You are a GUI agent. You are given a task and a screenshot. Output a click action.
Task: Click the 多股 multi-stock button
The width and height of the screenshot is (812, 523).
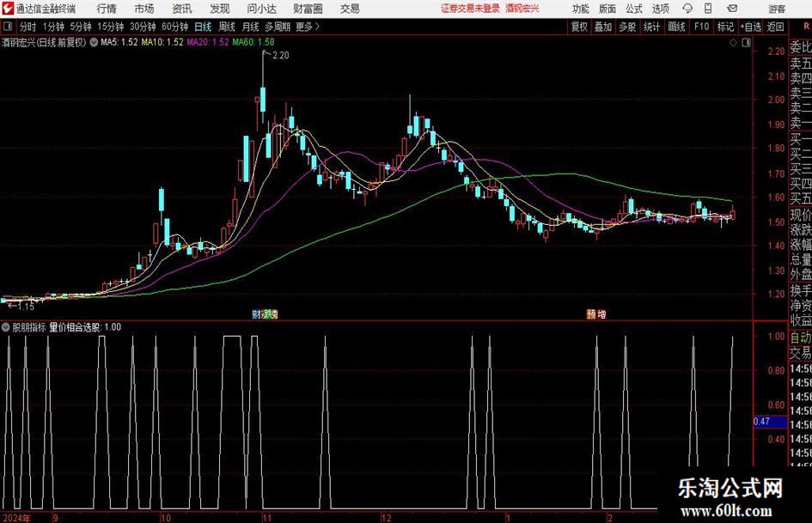[627, 27]
